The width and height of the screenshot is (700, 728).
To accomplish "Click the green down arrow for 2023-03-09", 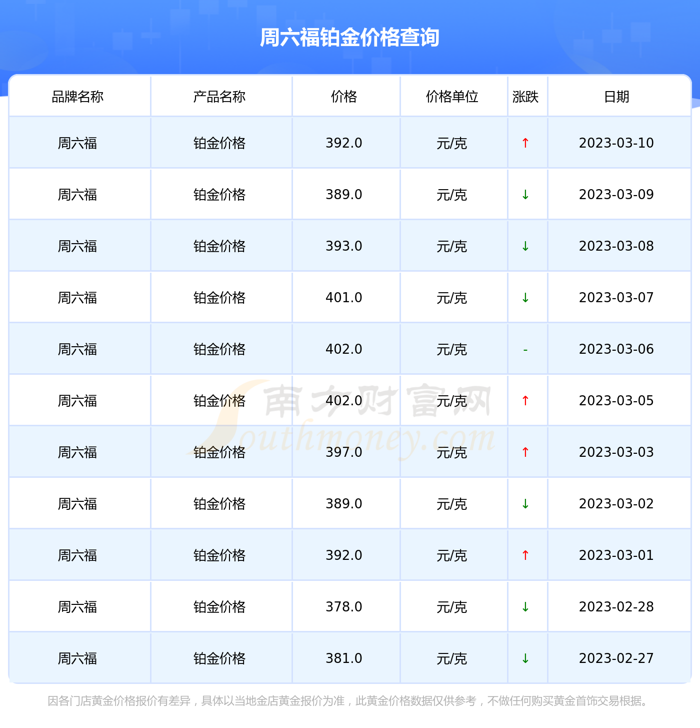I will pos(525,195).
